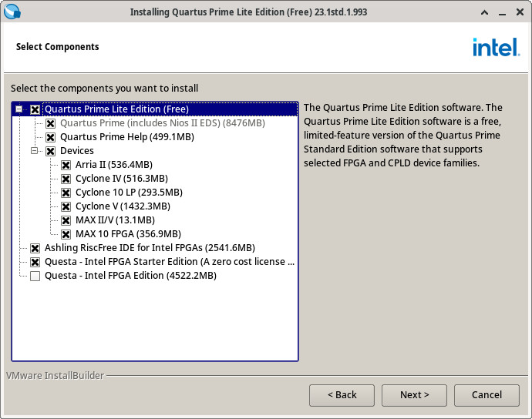The image size is (532, 419).
Task: Click the Intel logo
Action: click(496, 47)
